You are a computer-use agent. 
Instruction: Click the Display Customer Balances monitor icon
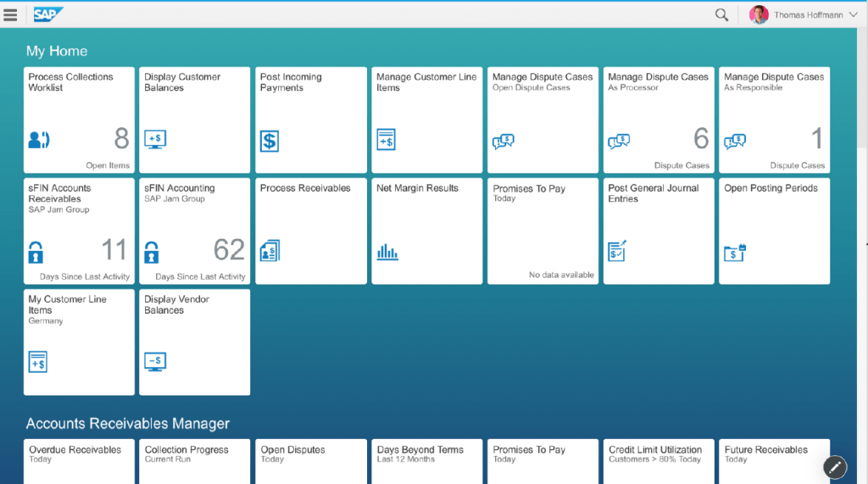(x=155, y=140)
